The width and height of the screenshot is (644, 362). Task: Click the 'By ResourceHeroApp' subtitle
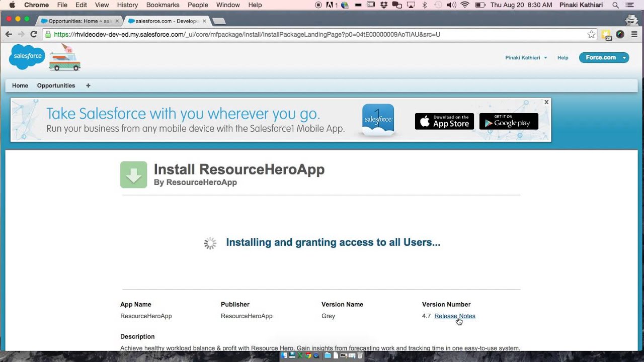point(195,183)
